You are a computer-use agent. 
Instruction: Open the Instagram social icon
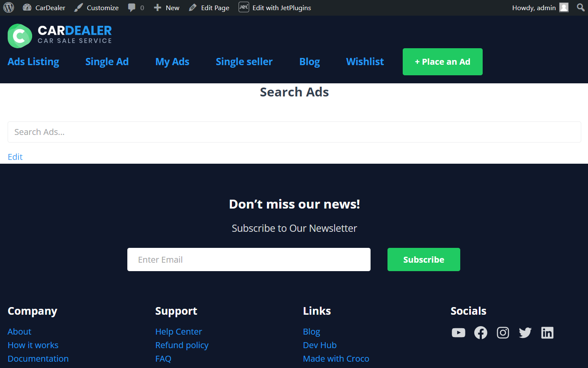[x=503, y=333]
